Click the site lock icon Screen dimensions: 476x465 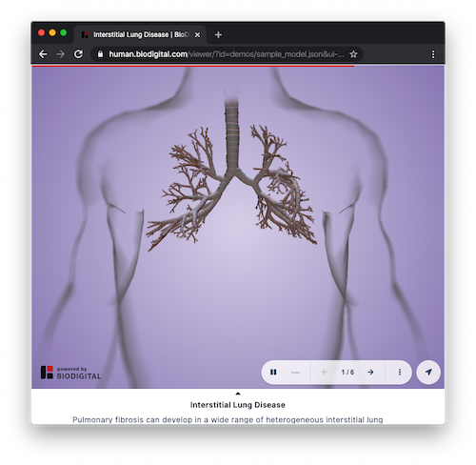[x=100, y=54]
